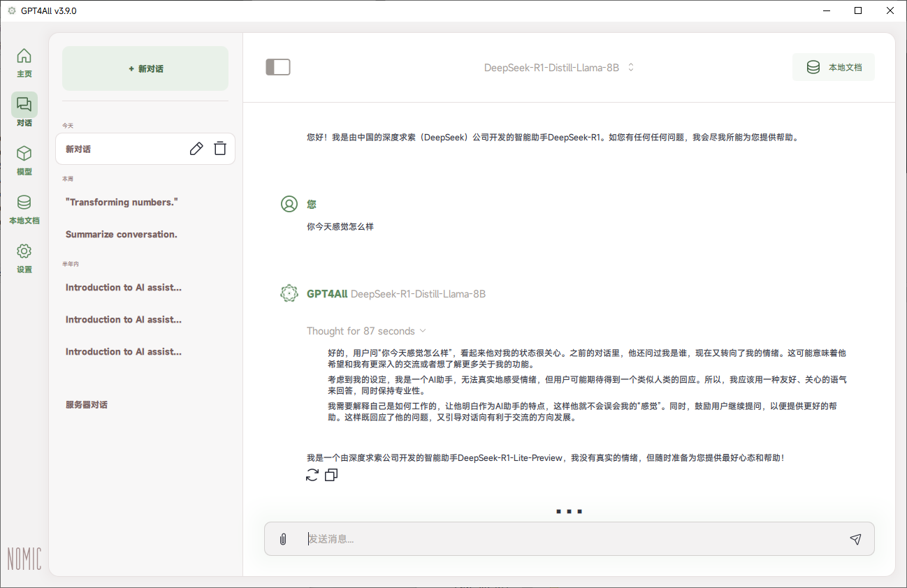
Task: Toggle the chat sidebar panel switch
Action: coord(278,67)
